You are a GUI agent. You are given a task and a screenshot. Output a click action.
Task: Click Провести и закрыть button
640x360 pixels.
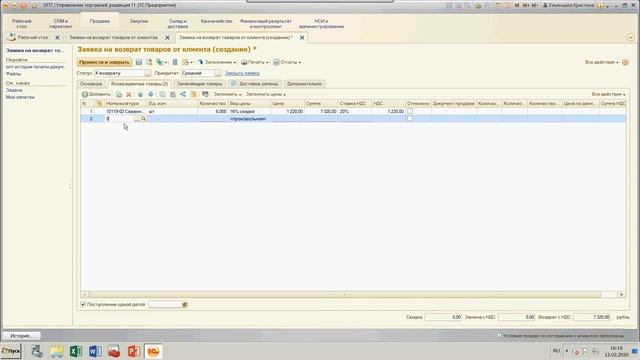click(x=104, y=62)
